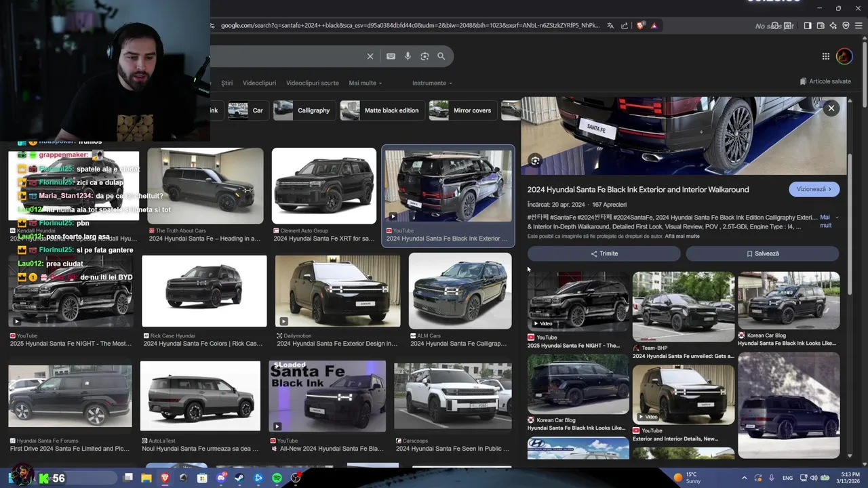Viewport: 868px width, 488px height.
Task: Clear the search box with the X icon
Action: pos(370,56)
